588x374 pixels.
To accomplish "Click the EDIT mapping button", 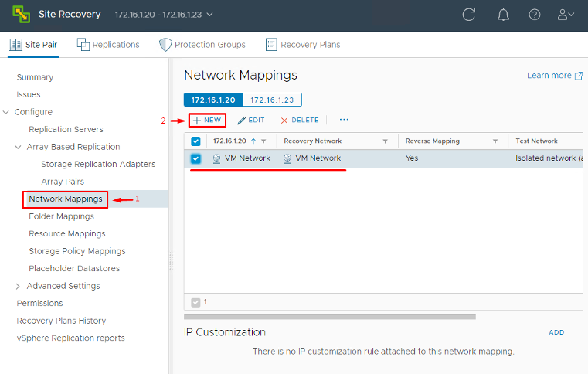I will click(251, 120).
